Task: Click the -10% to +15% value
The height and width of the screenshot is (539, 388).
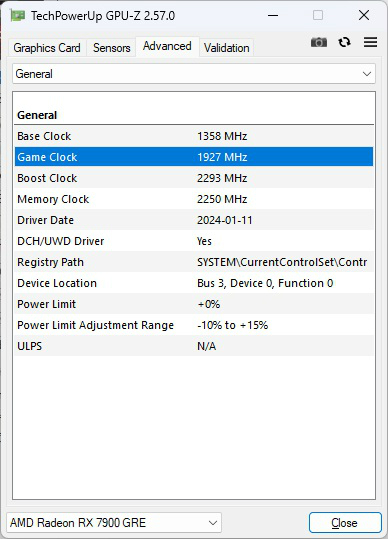Action: 232,325
